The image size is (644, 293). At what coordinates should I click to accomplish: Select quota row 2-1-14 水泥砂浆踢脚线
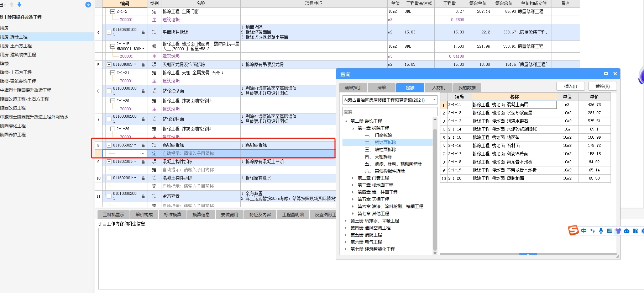[525, 129]
